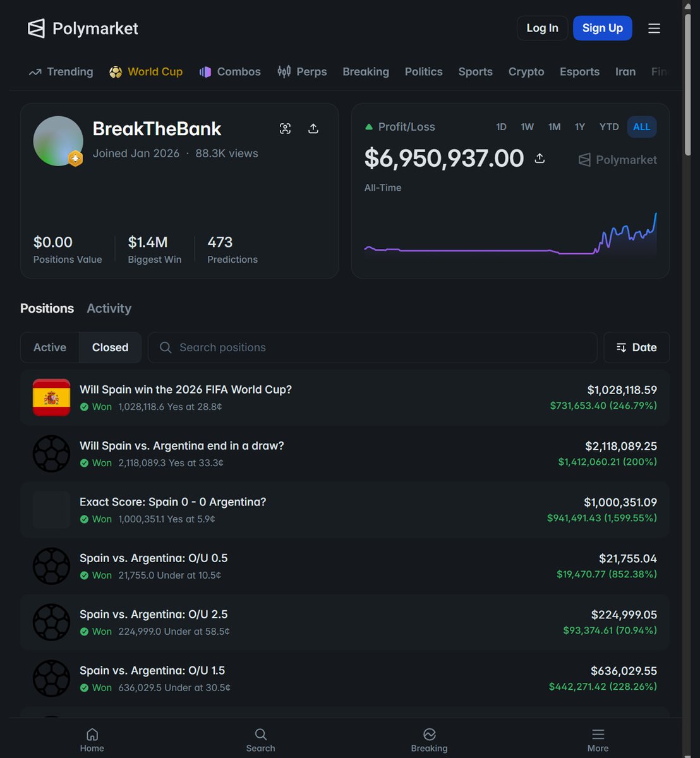
Task: Open 'Will Spain win the 2026 FIFA World Cup?'
Action: click(x=186, y=390)
